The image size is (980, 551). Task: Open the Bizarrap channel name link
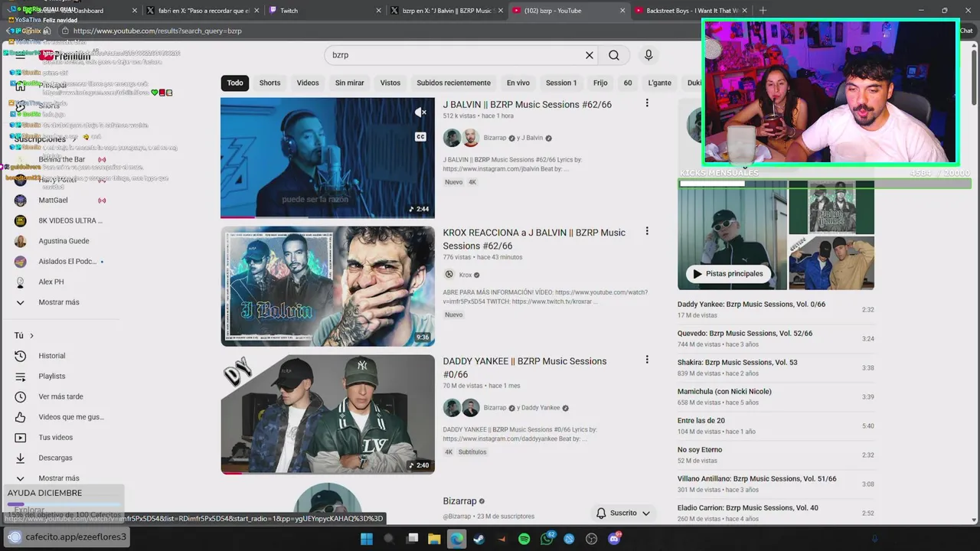click(x=459, y=501)
